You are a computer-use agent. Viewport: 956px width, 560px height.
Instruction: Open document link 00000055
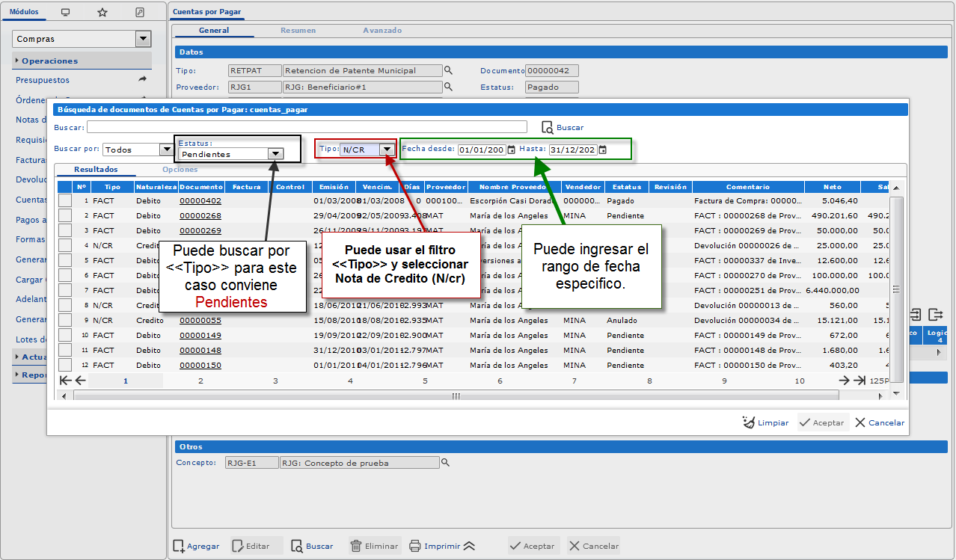pos(200,320)
